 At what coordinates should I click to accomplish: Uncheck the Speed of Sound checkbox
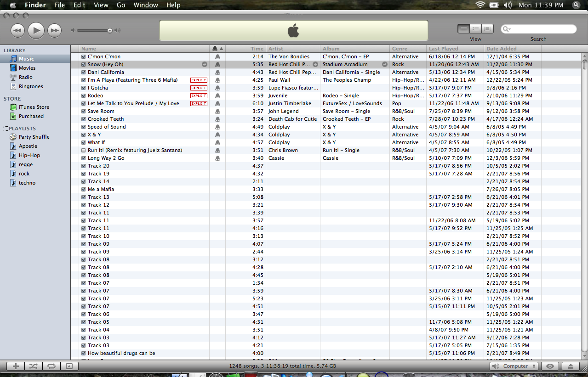coord(83,127)
